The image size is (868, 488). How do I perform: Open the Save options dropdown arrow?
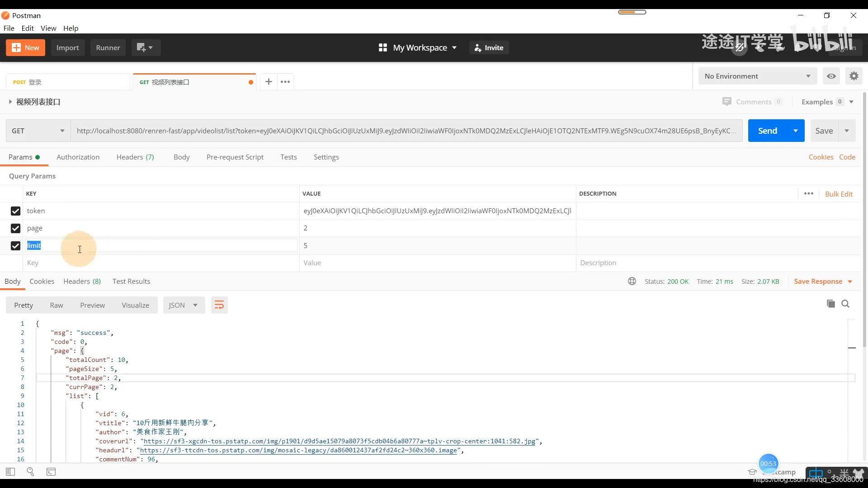click(x=847, y=131)
